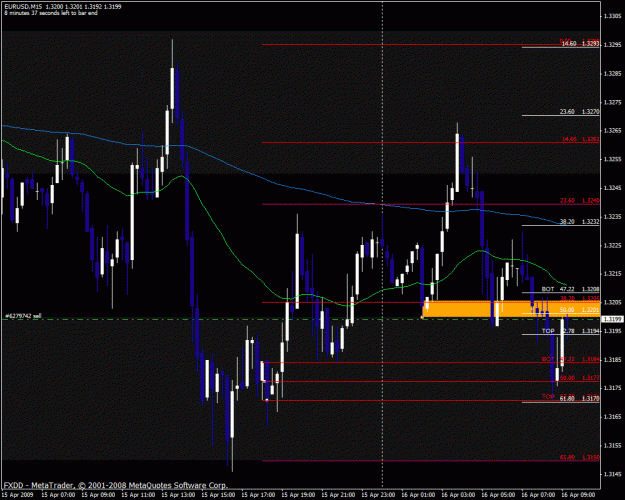Select the white 23.60 Fibonacci level label at 1.3270
Viewport: 625px width, 500px height.
click(x=579, y=112)
